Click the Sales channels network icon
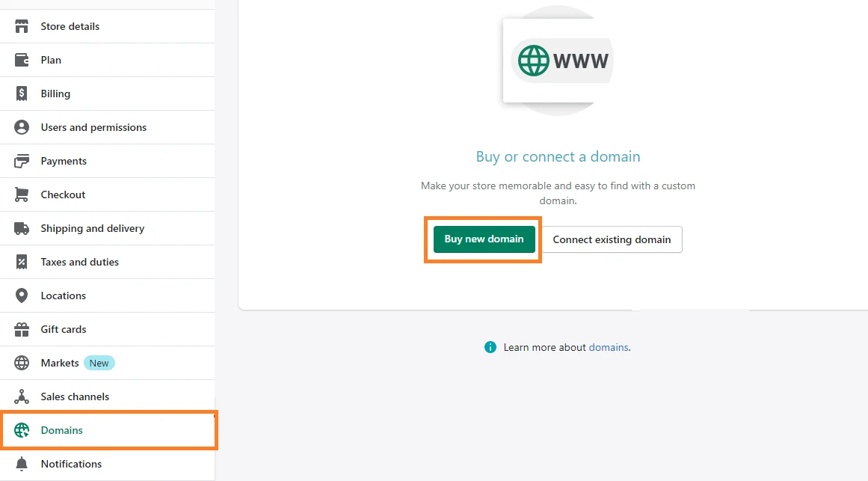Image resolution: width=868 pixels, height=481 pixels. coord(22,396)
